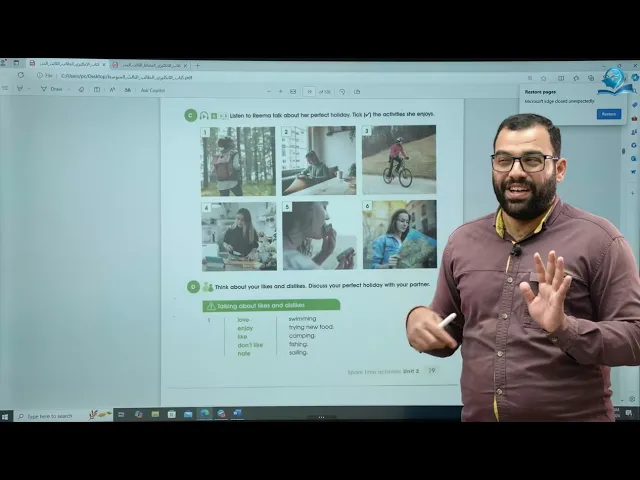The width and height of the screenshot is (640, 480).
Task: Click the Read aloud icon
Action: 112,90
